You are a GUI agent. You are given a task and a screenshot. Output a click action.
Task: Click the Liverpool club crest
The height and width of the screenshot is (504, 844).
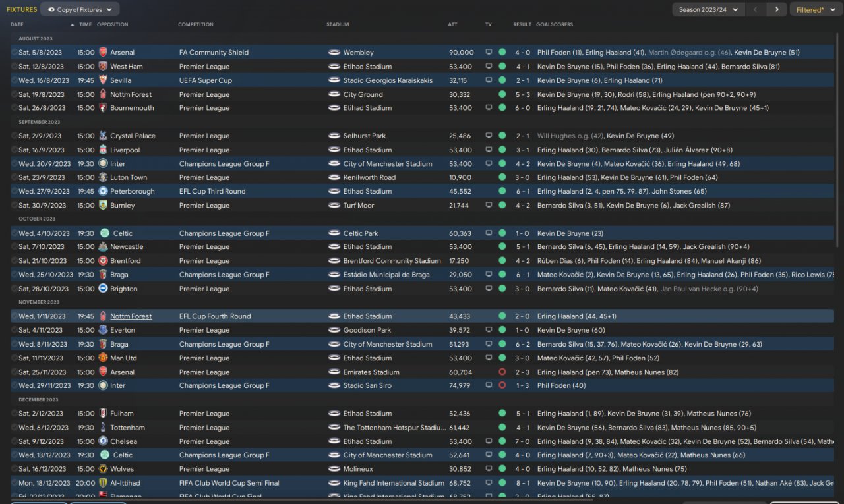click(x=103, y=150)
